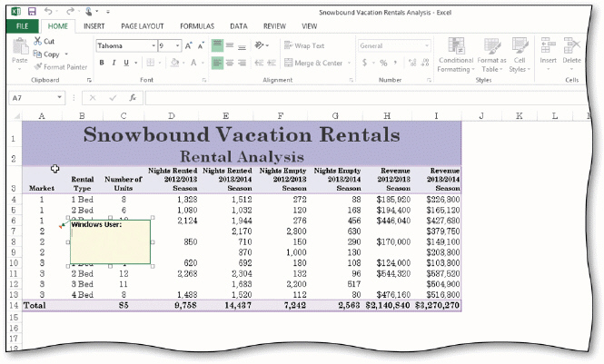Click Increase Indent icon
Viewport: 604px width, 364px height.
[x=272, y=63]
